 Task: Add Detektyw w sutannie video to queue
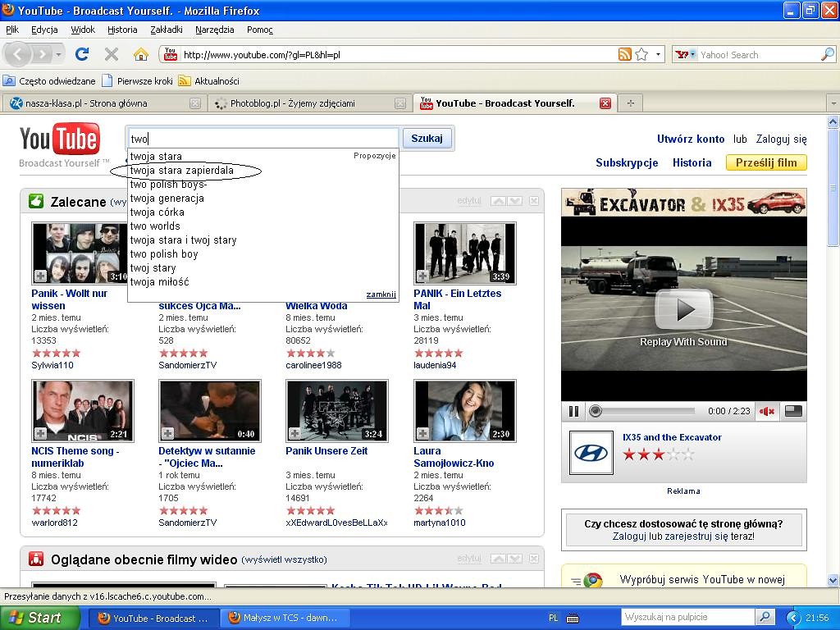click(167, 433)
